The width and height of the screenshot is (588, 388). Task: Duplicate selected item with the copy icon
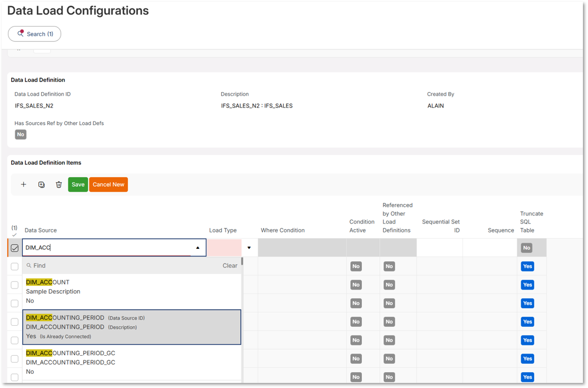pyautogui.click(x=41, y=184)
